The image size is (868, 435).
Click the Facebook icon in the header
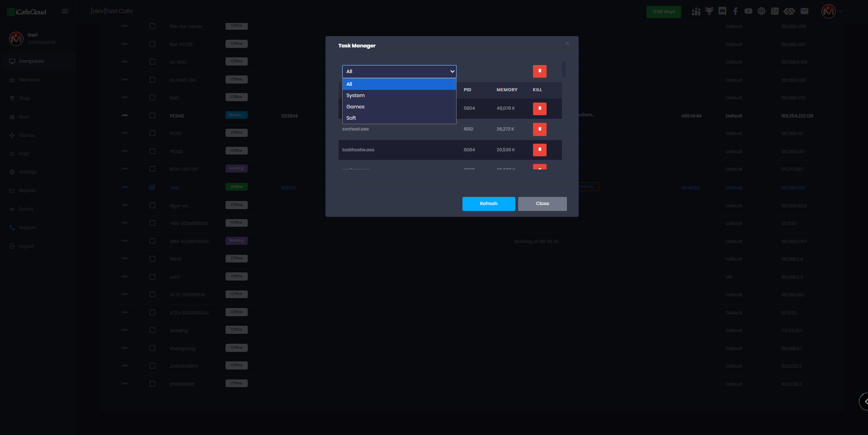coord(736,11)
